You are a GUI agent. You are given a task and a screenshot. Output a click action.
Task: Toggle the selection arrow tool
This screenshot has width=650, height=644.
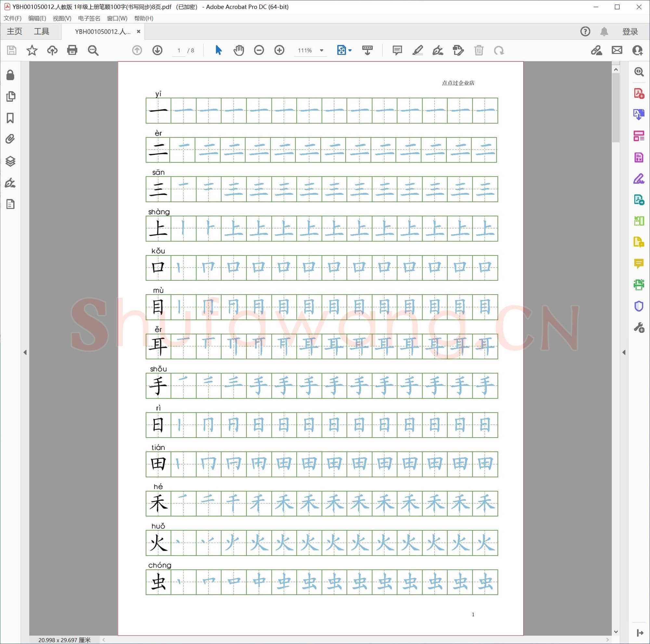218,50
